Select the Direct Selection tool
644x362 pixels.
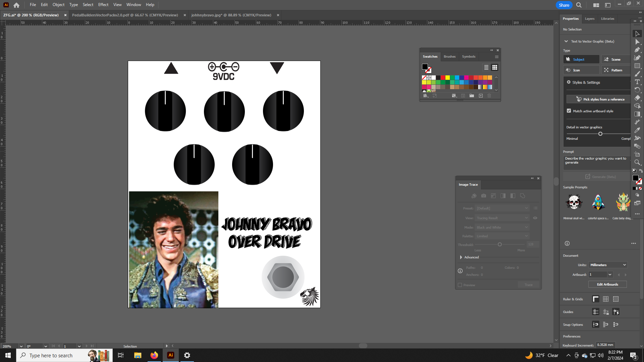click(x=637, y=42)
